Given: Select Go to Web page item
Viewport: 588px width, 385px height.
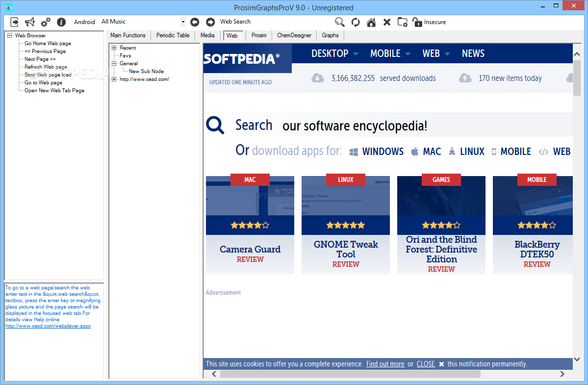Looking at the screenshot, I should click(44, 83).
